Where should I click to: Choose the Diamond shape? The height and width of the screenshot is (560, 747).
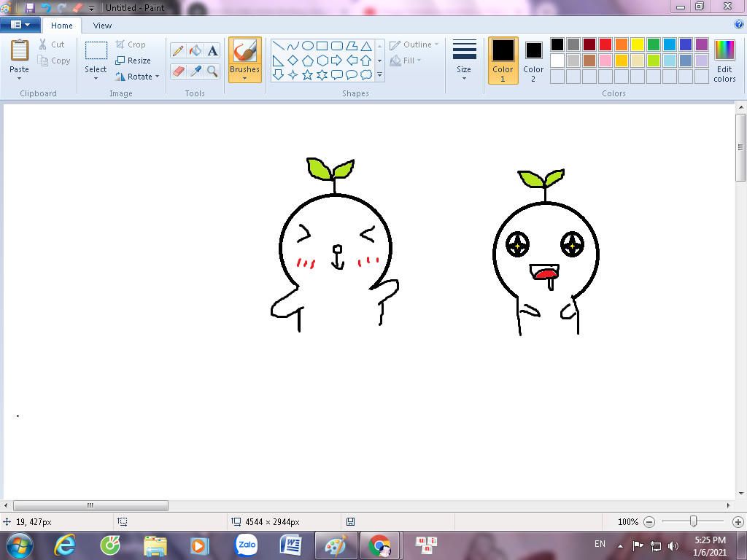[293, 61]
